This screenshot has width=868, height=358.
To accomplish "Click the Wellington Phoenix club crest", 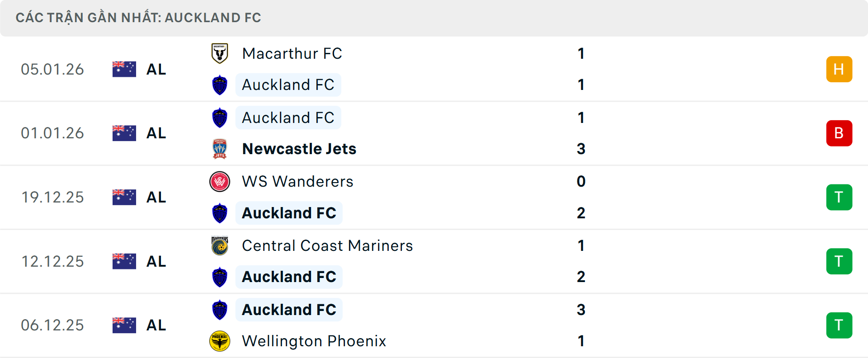I will click(x=220, y=341).
